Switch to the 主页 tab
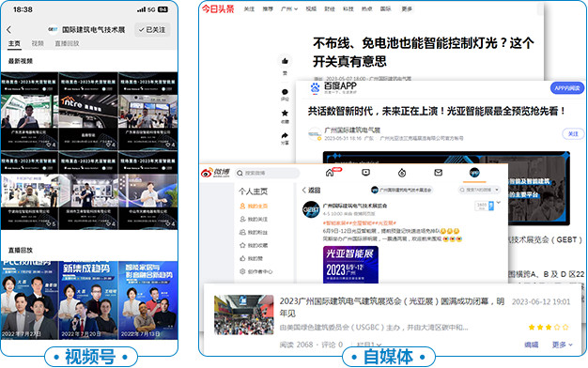Viewport: 588px width, 368px height. tap(14, 43)
